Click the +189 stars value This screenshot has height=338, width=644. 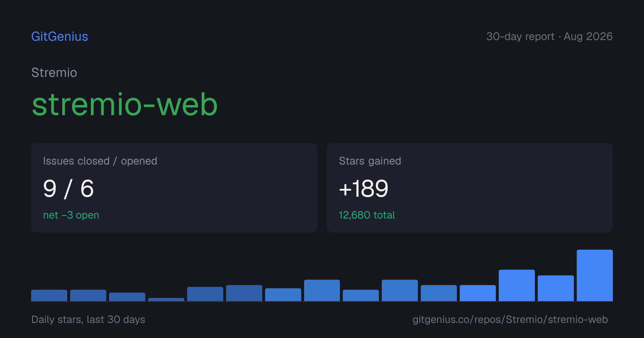click(x=364, y=189)
